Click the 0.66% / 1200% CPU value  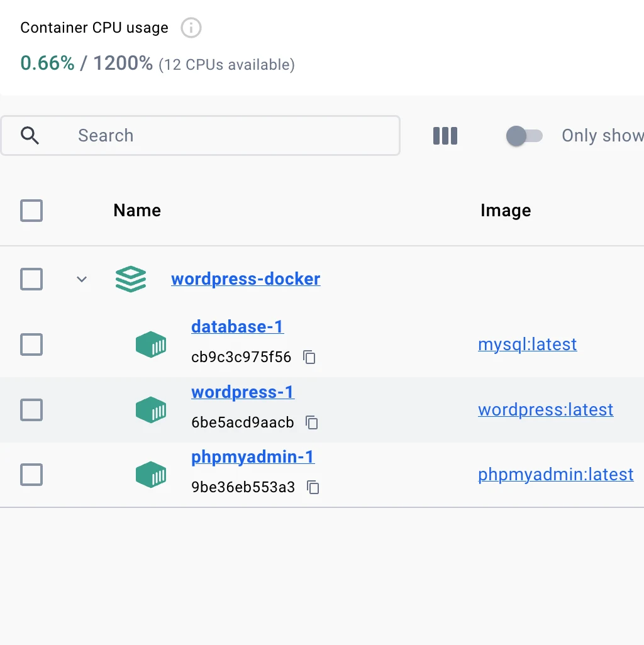point(86,63)
